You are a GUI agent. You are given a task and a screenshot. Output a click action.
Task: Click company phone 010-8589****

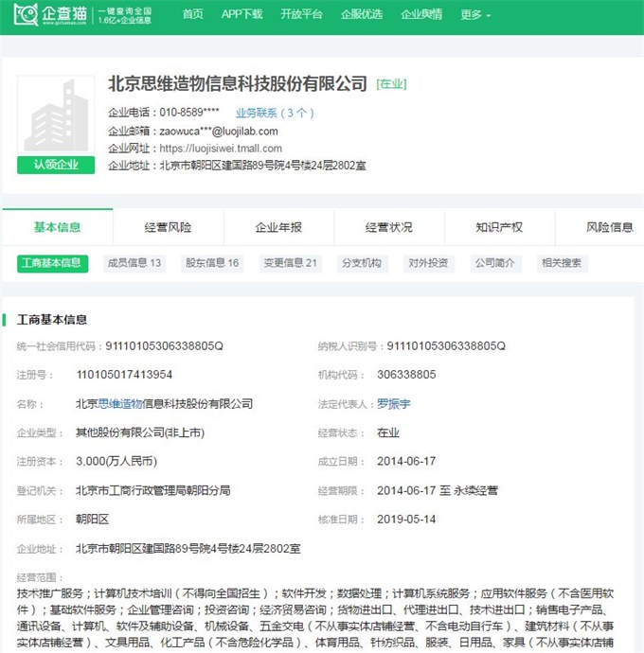click(189, 113)
